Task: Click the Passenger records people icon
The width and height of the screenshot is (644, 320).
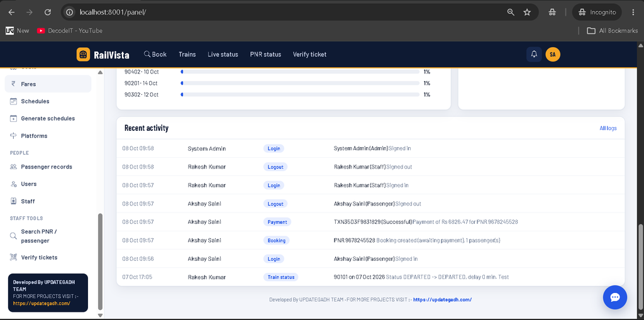Action: [x=13, y=167]
